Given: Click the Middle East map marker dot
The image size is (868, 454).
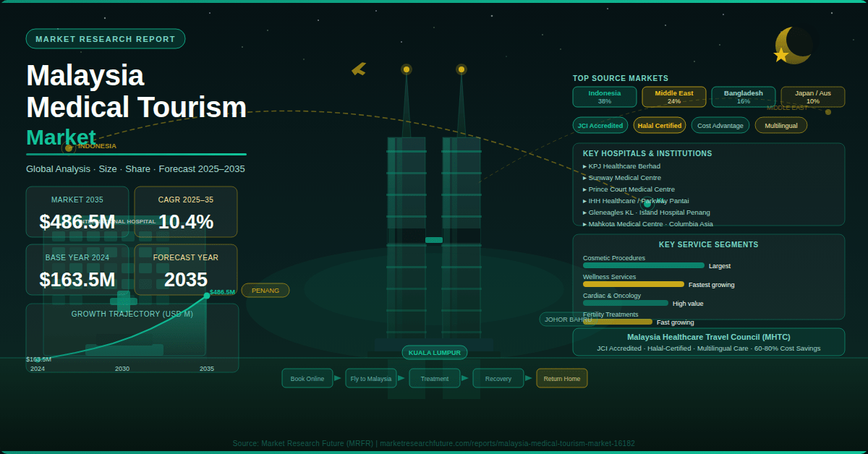Looking at the screenshot, I should 828,112.
